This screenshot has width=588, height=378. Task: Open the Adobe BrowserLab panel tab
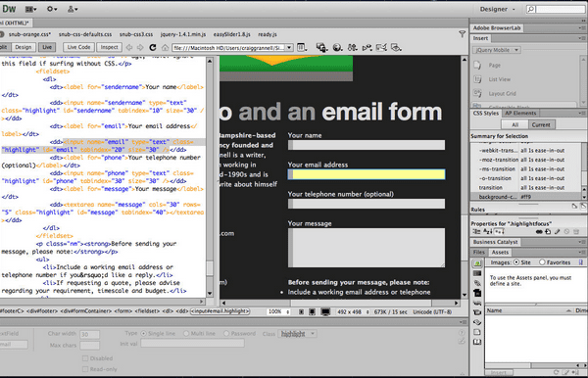point(497,28)
